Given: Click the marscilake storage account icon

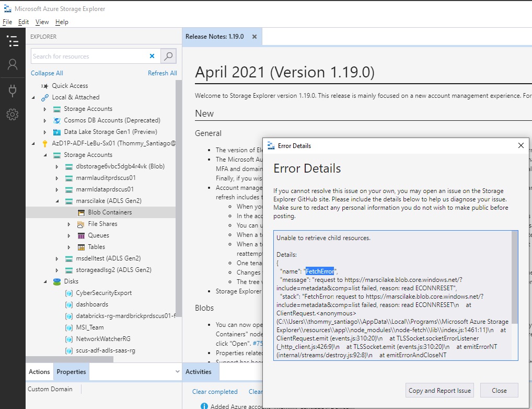Looking at the screenshot, I should (x=69, y=201).
